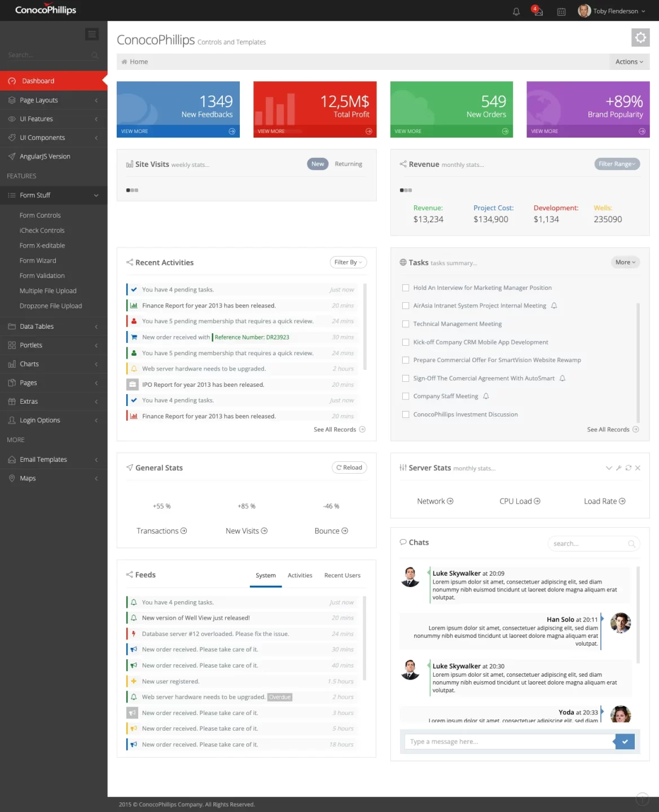
Task: Remove the Server Stats portlet with X
Action: tap(638, 468)
